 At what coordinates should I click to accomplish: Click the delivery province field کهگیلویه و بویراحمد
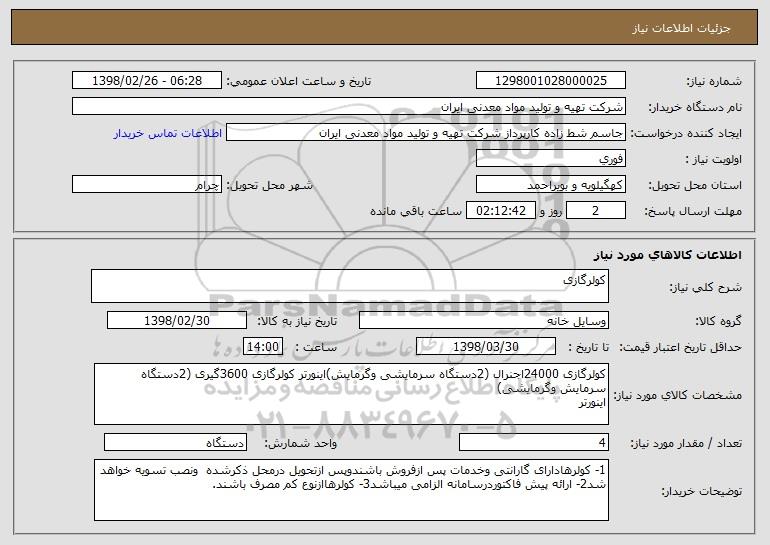[550, 184]
